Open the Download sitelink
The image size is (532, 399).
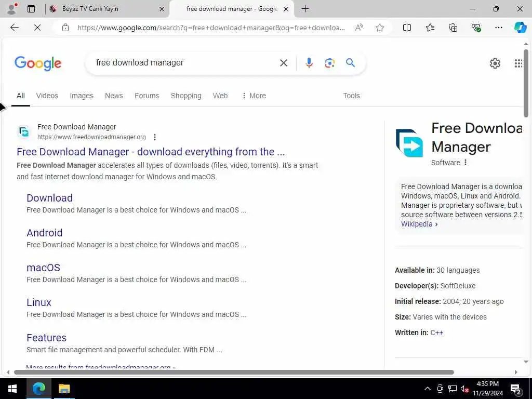click(49, 198)
